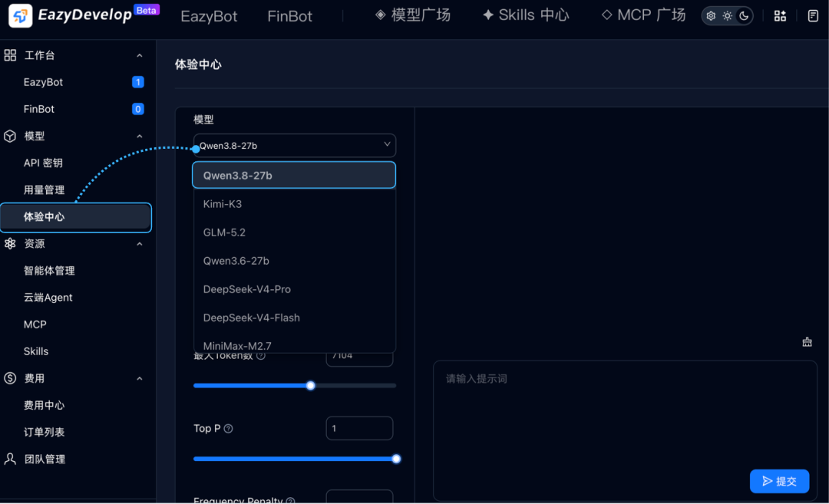This screenshot has width=829, height=504.
Task: Click the 费用 dollar coin icon
Action: pos(10,378)
